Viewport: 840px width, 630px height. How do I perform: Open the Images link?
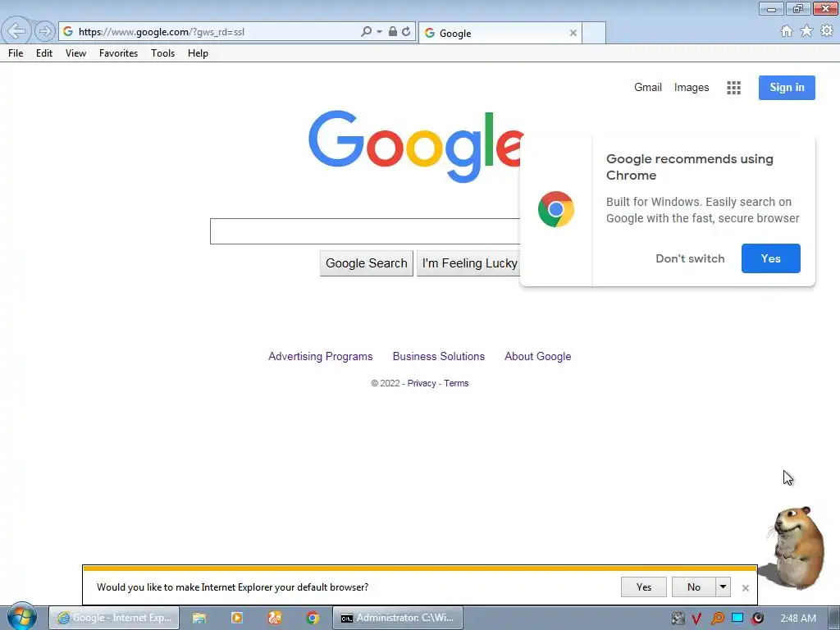[691, 87]
